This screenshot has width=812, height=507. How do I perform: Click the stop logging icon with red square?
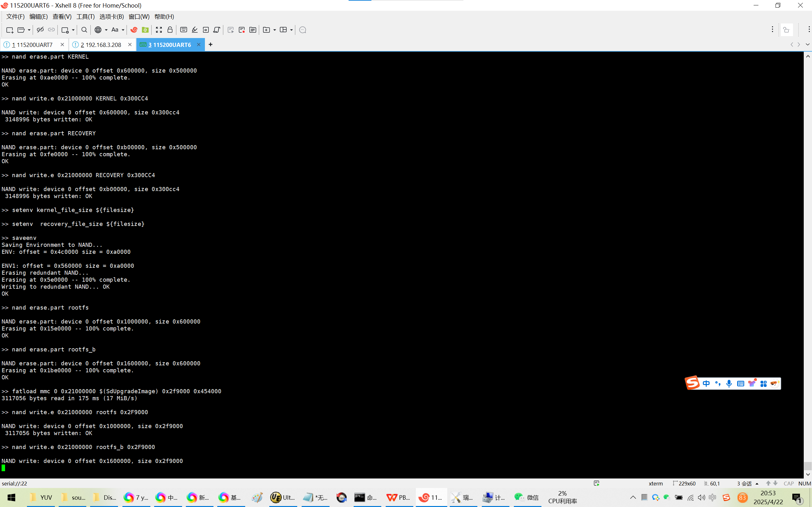pos(242,30)
